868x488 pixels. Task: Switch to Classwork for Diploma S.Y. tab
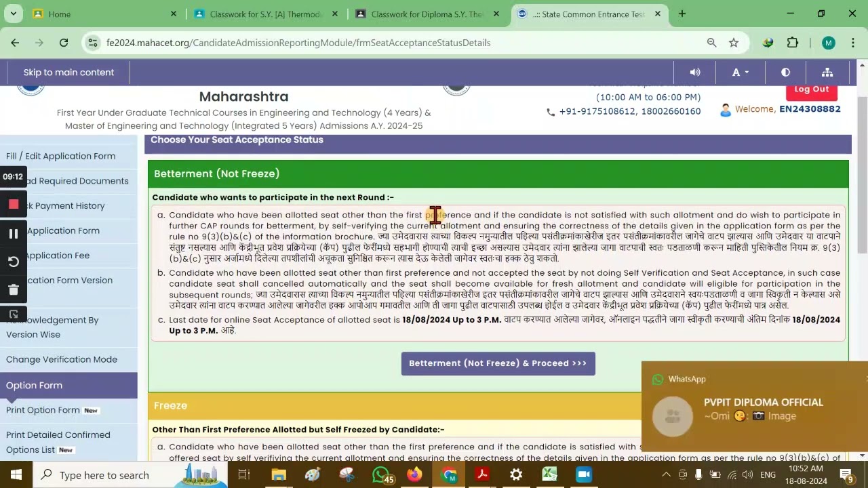click(x=427, y=14)
